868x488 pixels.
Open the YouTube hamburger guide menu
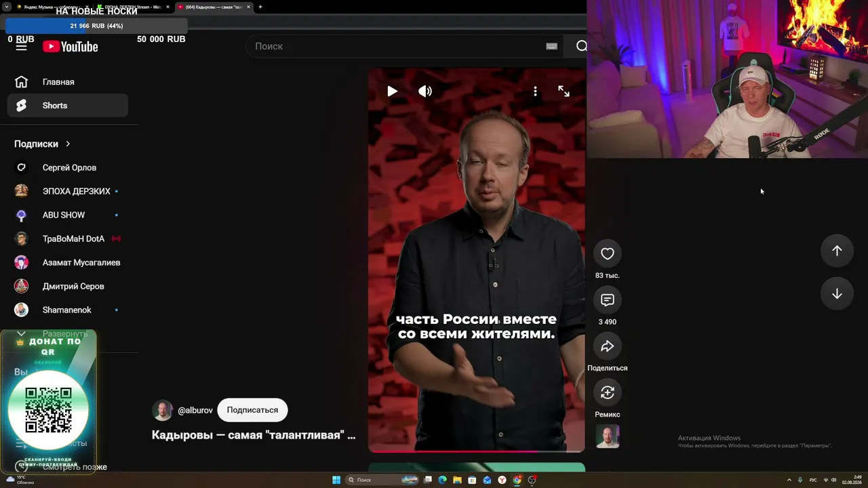click(x=22, y=46)
